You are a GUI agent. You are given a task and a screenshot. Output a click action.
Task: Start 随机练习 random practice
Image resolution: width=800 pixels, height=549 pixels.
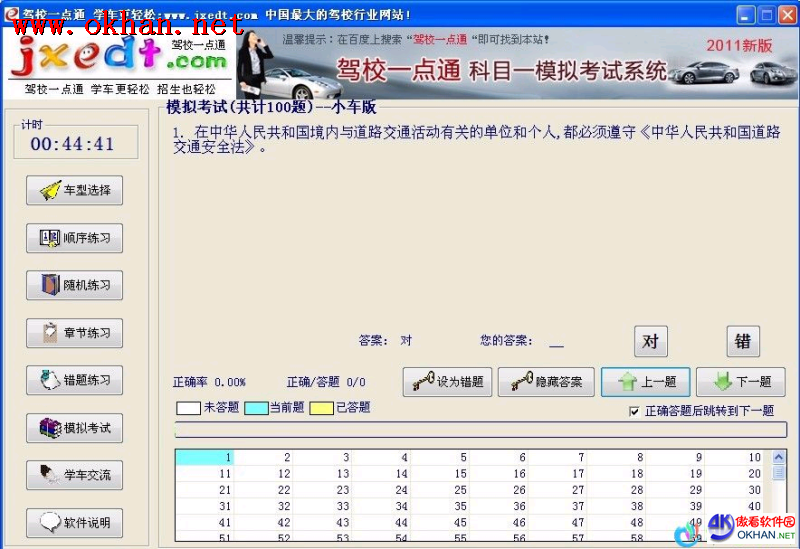pos(74,285)
